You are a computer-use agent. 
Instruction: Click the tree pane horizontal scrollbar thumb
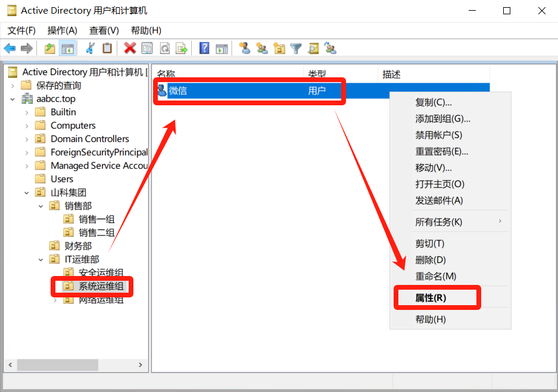click(x=57, y=365)
